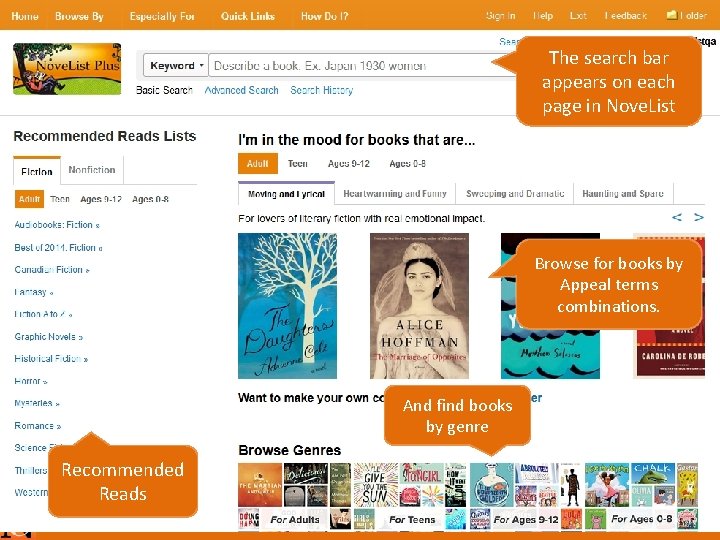
Task: Click the NoveList Plus logo
Action: pos(67,68)
